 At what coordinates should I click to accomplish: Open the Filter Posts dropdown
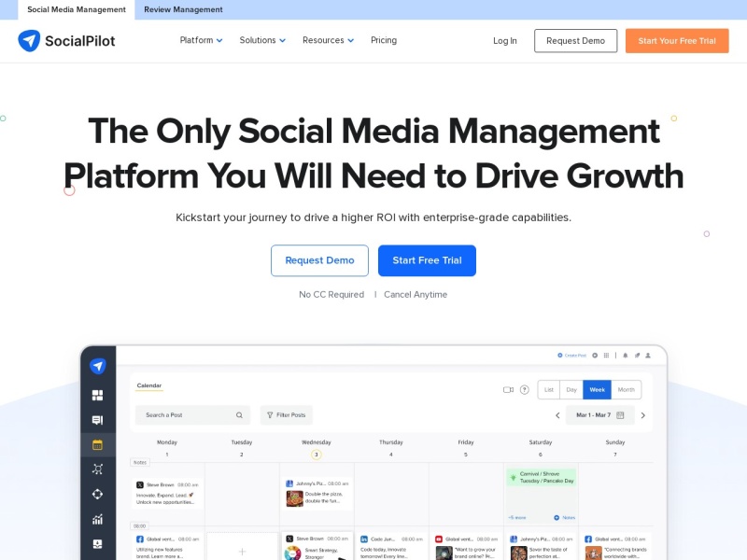coord(287,415)
